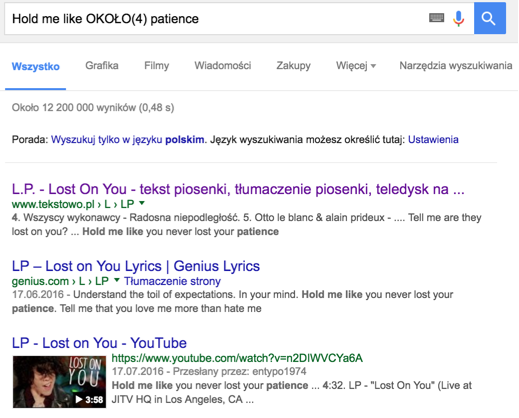Open LP – Lost on You Genius Lyrics result
519x418 pixels.
point(136,266)
